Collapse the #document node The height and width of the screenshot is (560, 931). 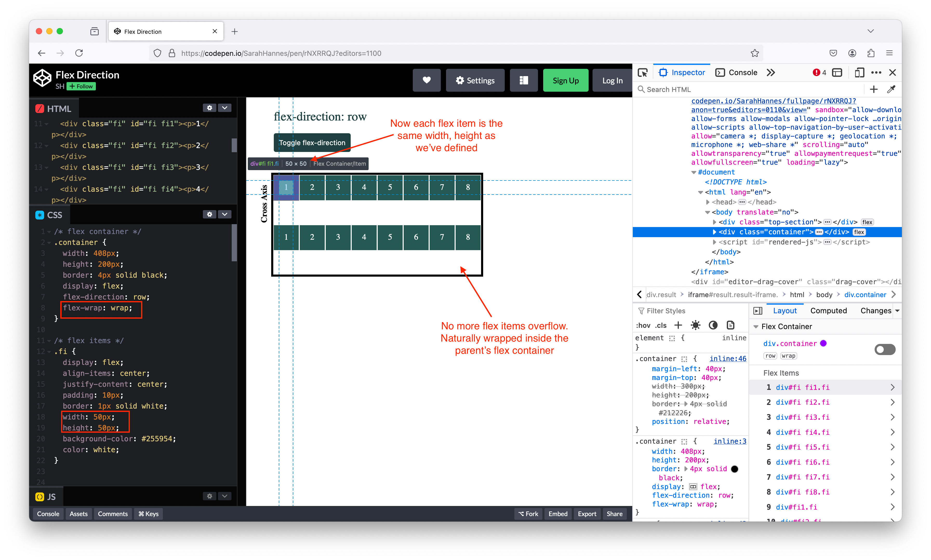[694, 172]
